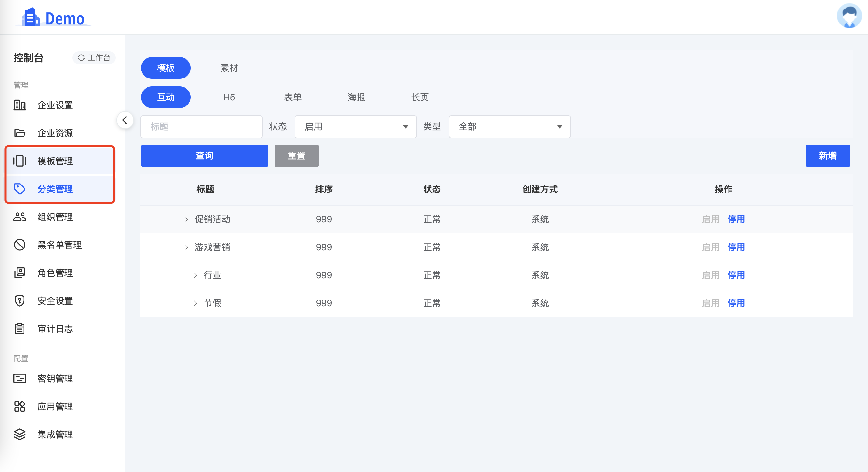Click 启用 for 节假
Screen dimensions: 868x472
(711, 303)
